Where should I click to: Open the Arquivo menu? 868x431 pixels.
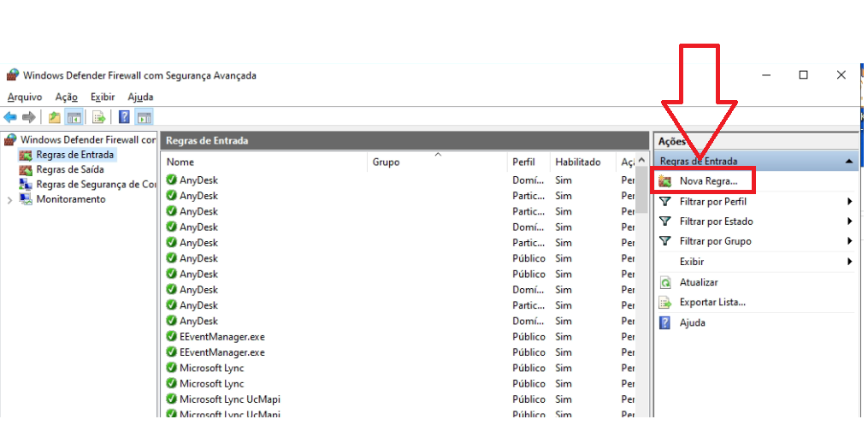[25, 97]
